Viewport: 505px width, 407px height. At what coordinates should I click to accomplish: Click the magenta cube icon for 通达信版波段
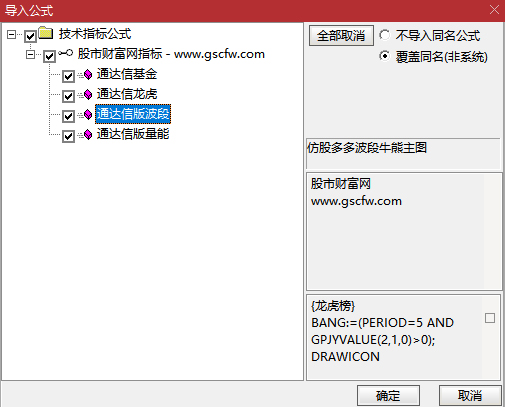[88, 115]
